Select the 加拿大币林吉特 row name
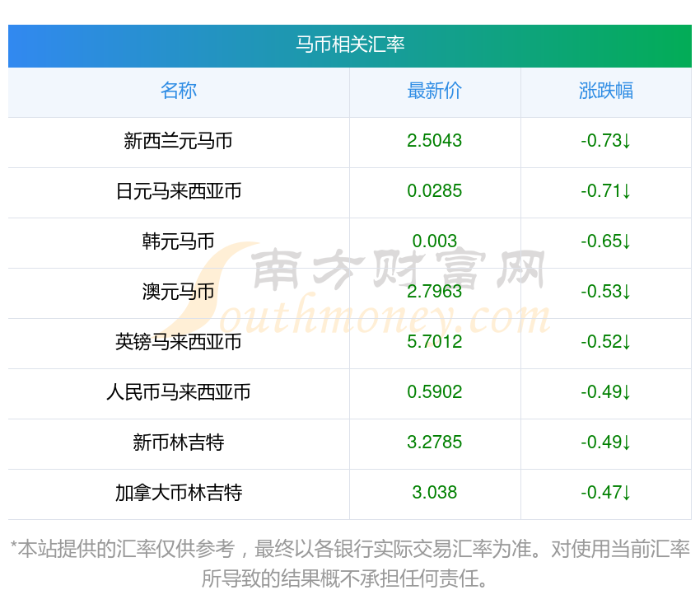Viewport: 700px width, 604px height. (179, 493)
